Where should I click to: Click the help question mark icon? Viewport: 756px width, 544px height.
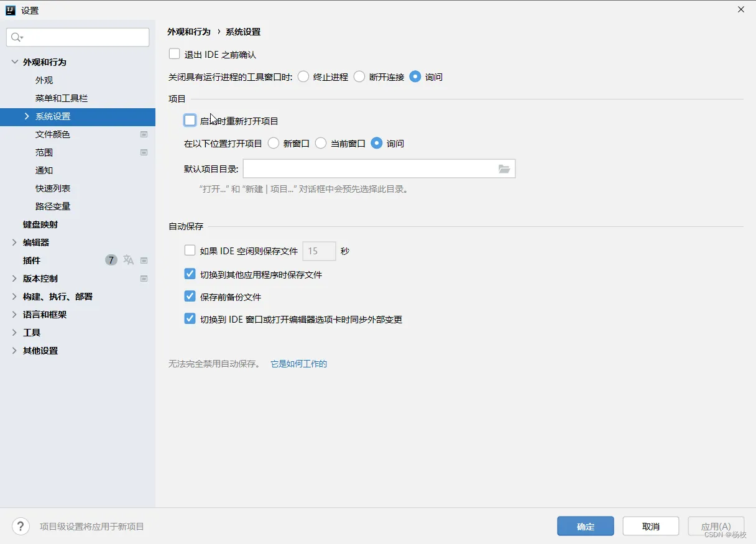(x=21, y=526)
